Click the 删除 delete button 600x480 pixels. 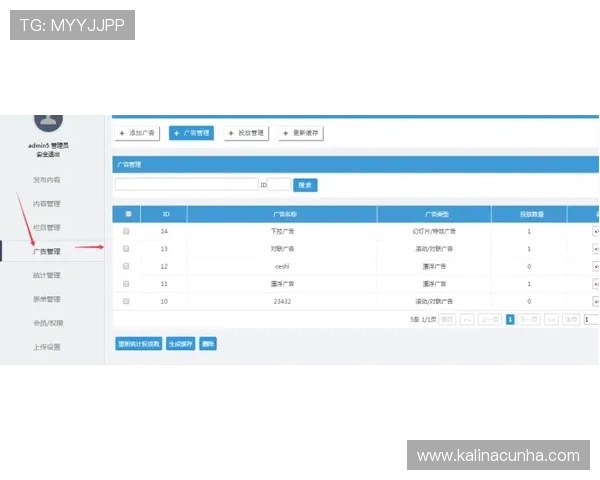(208, 344)
